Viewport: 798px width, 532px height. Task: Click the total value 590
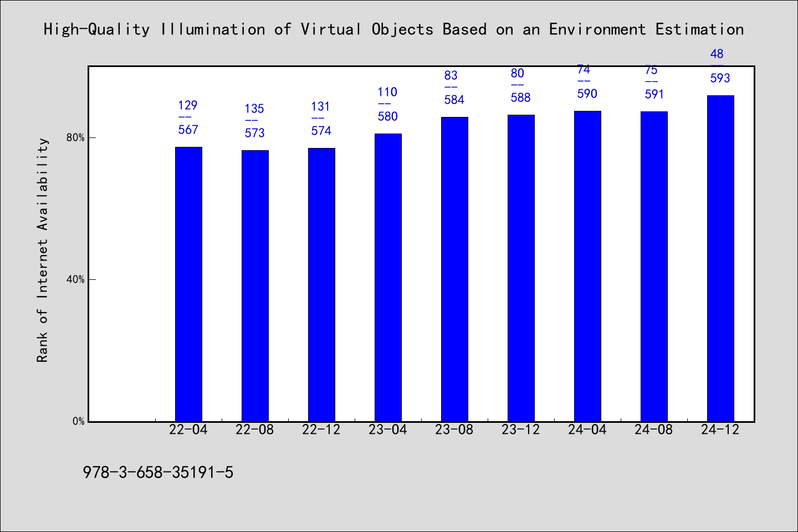(587, 94)
